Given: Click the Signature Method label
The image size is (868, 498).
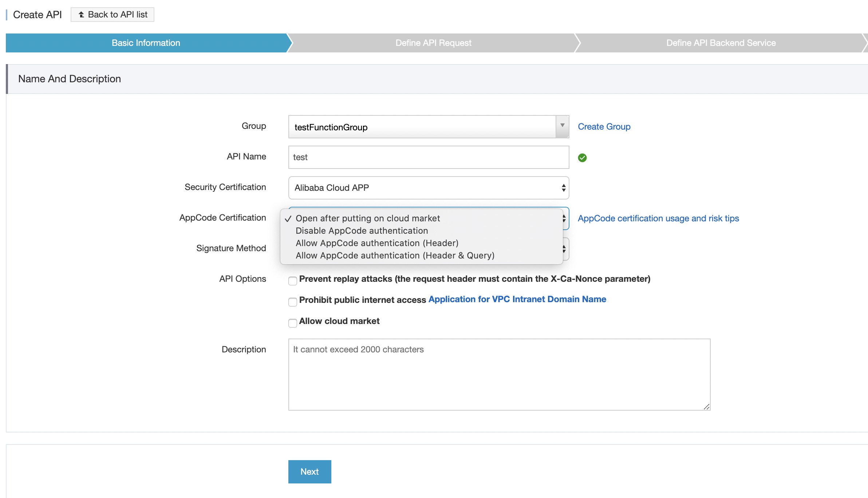Looking at the screenshot, I should [231, 248].
